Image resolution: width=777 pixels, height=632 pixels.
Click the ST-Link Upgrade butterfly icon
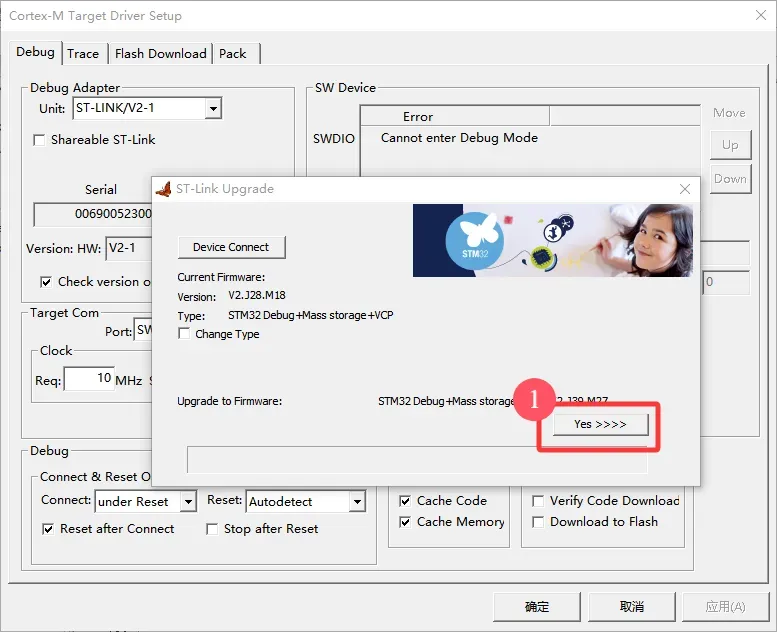pos(164,189)
